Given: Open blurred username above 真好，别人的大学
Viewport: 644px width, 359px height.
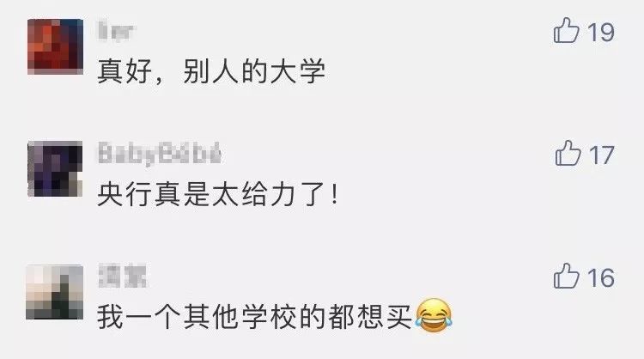Looking at the screenshot, I should (116, 31).
